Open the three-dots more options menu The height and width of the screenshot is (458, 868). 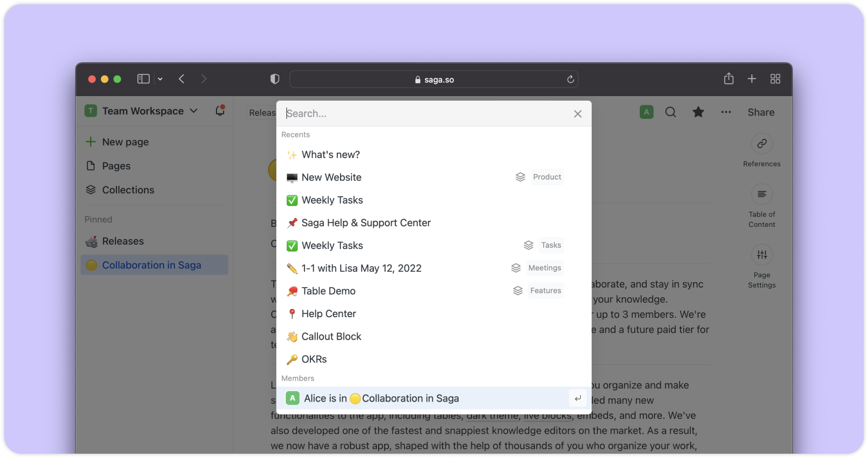pos(726,112)
